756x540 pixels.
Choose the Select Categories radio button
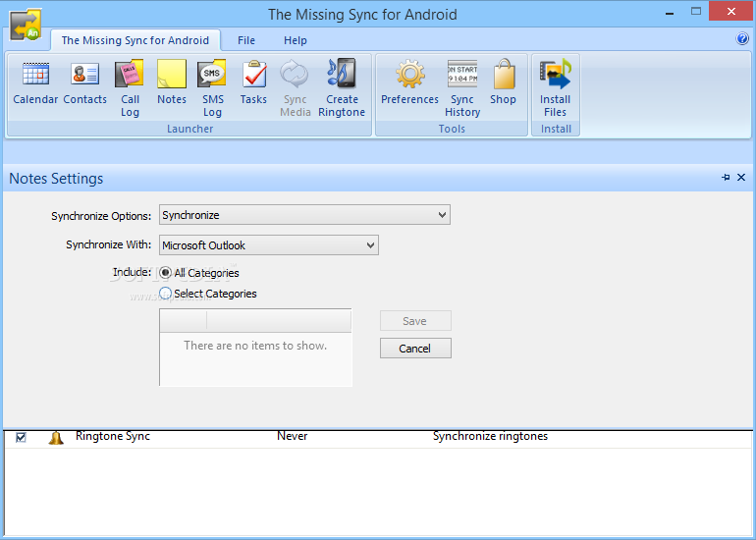click(x=165, y=293)
